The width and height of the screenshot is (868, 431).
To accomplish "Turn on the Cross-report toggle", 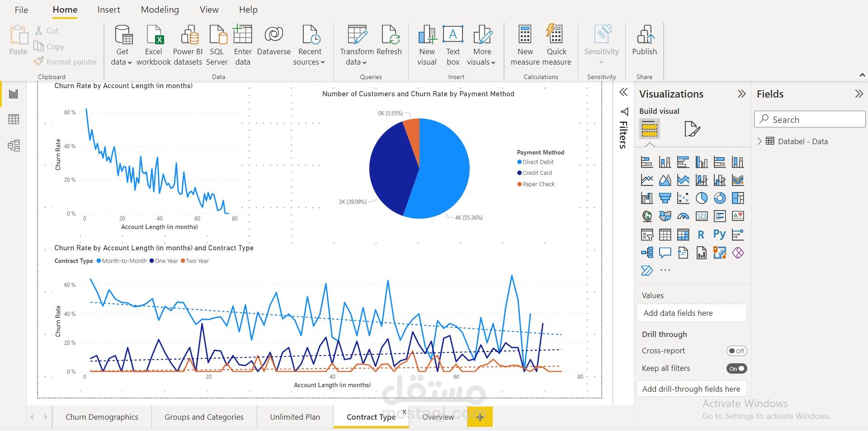I will tap(736, 351).
